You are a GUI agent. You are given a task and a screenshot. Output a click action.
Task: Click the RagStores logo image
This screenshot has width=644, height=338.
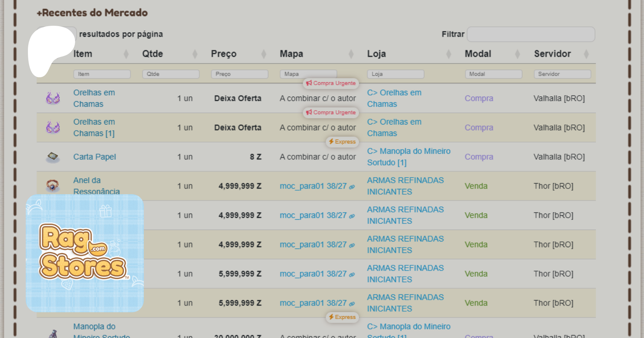(x=85, y=253)
